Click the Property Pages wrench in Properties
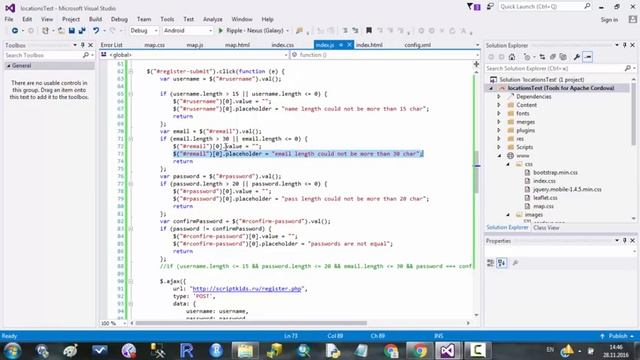The height and width of the screenshot is (360, 640). point(516,263)
